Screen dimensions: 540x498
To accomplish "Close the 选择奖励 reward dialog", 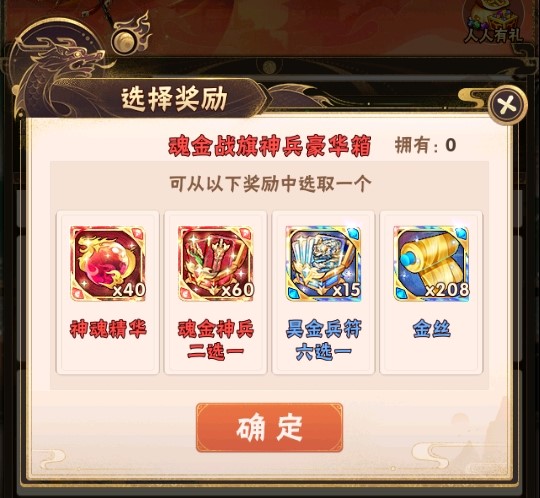I will [508, 105].
